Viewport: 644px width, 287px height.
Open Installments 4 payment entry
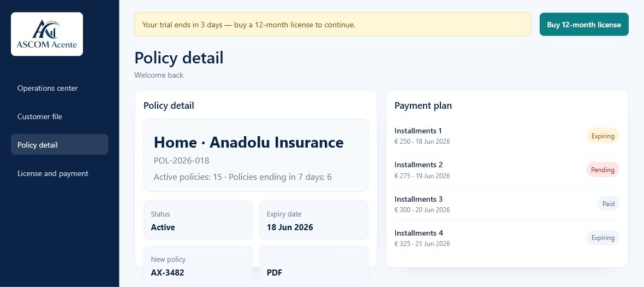coord(507,238)
